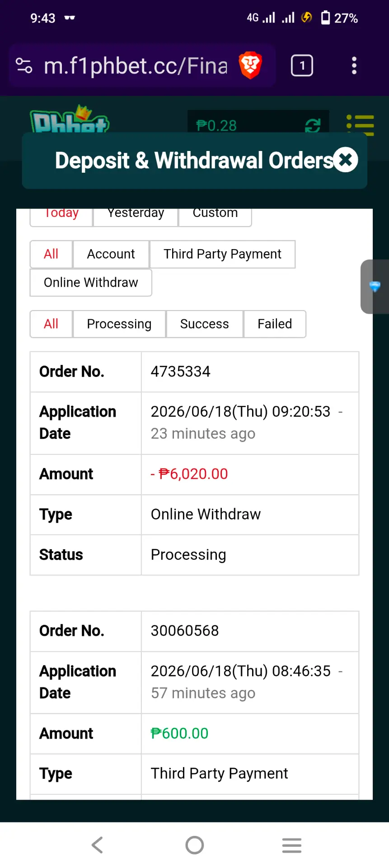Filter orders by Account

111,254
